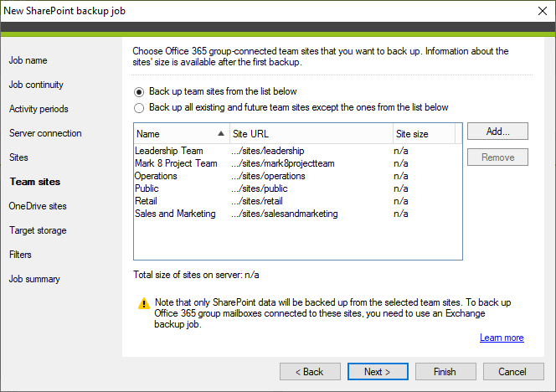Click the Next > button

click(378, 371)
